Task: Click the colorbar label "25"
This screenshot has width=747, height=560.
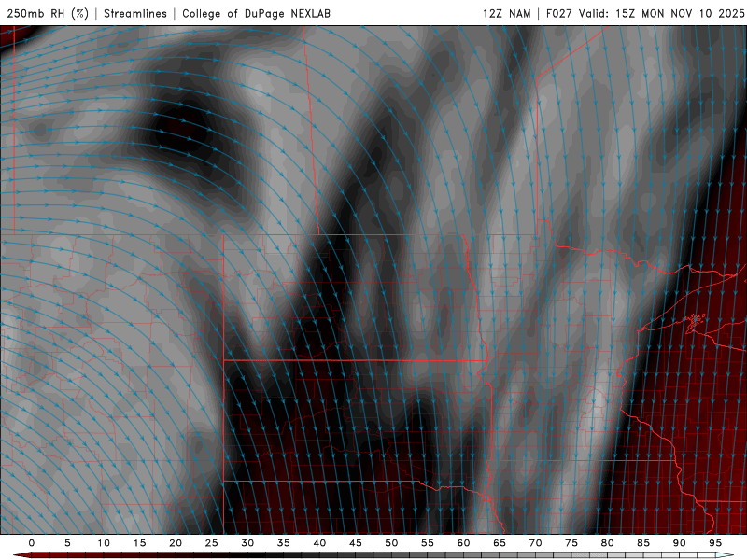Action: 211,543
